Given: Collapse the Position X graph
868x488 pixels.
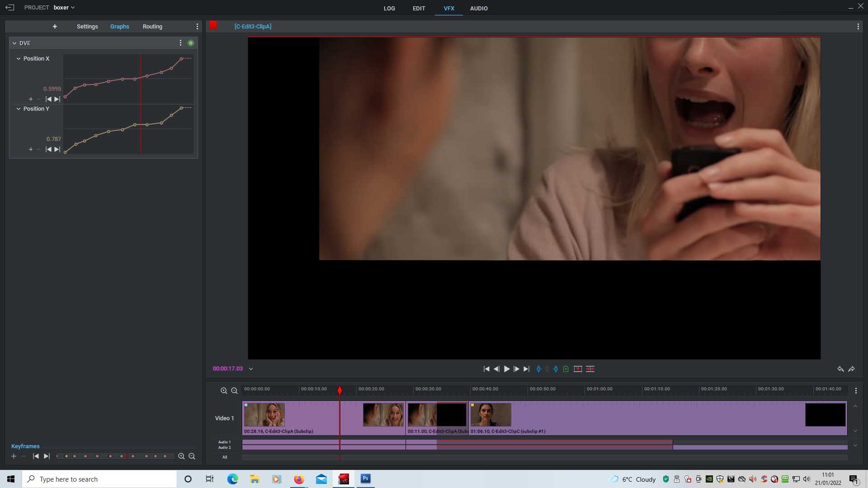Looking at the screenshot, I should click(19, 59).
